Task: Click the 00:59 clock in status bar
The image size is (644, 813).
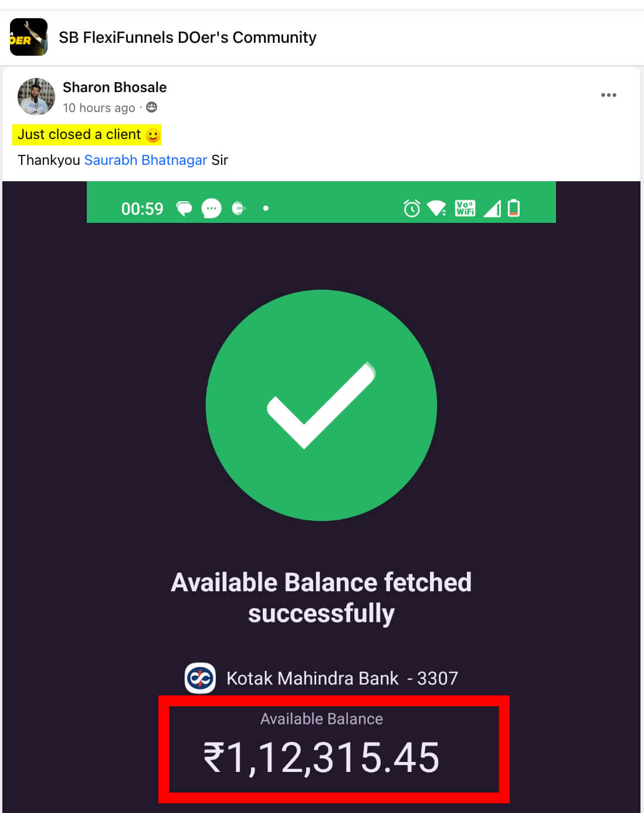Action: 143,209
